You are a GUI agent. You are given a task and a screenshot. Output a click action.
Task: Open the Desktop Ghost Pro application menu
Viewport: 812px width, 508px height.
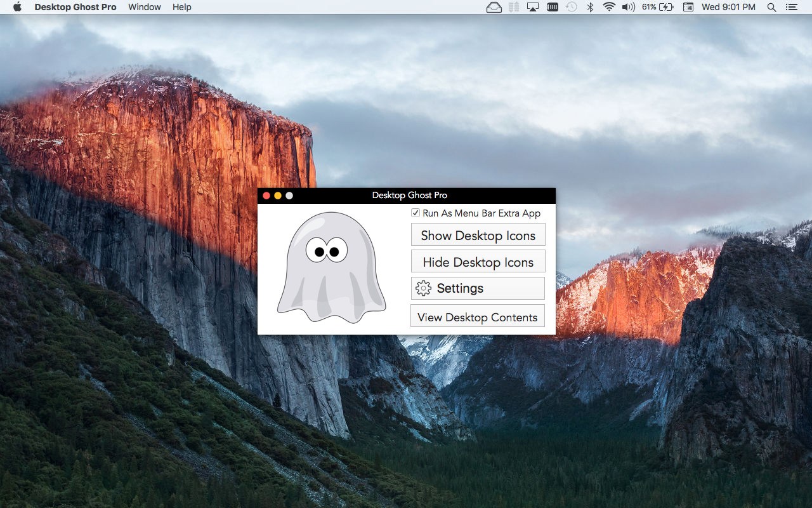(x=75, y=7)
